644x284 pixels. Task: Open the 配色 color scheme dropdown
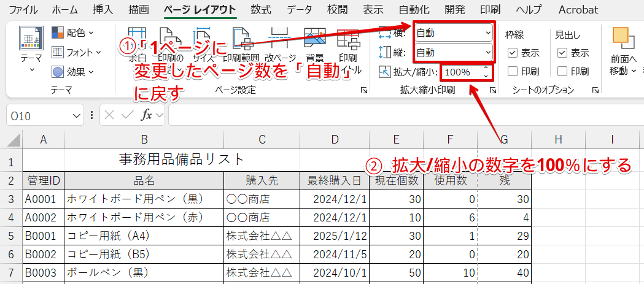point(72,33)
